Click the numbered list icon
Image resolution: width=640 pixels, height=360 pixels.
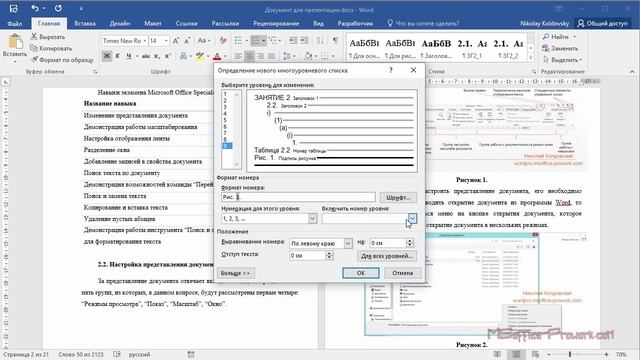(x=256, y=40)
